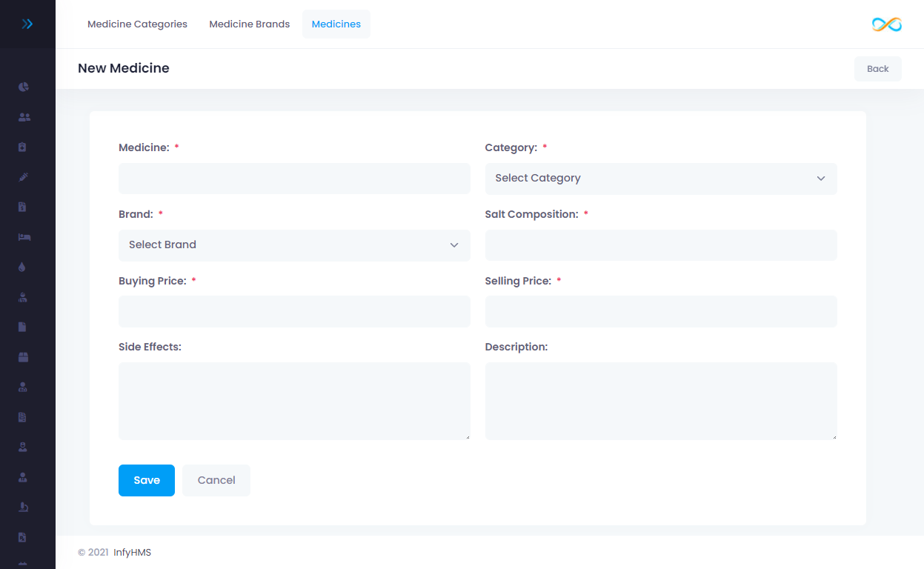Image resolution: width=924 pixels, height=569 pixels.
Task: Click the users group sidebar icon
Action: point(24,117)
